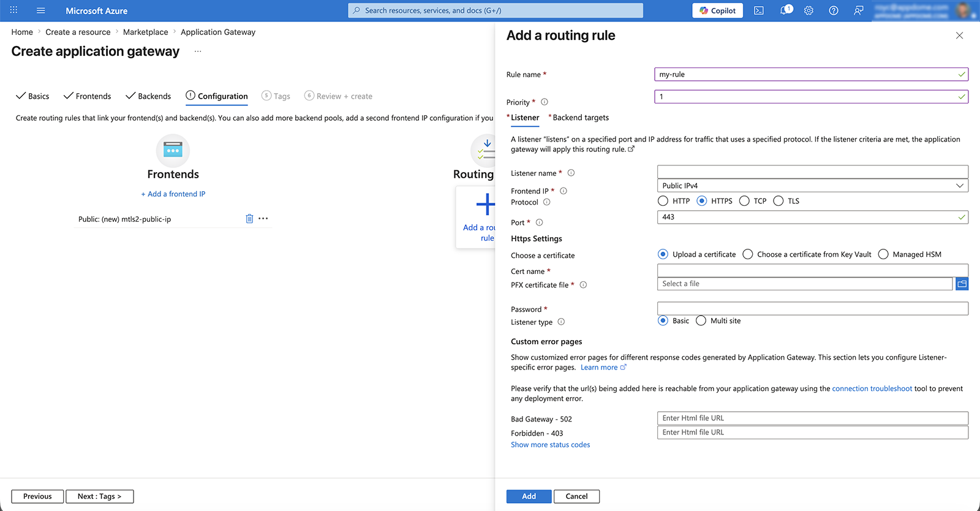The height and width of the screenshot is (511, 980).
Task: Delete the mtls2-public-ip frontend with trash icon
Action: pos(249,219)
